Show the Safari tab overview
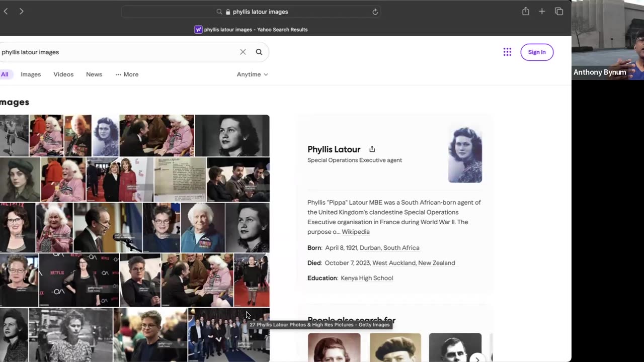This screenshot has width=644, height=362. [x=559, y=11]
